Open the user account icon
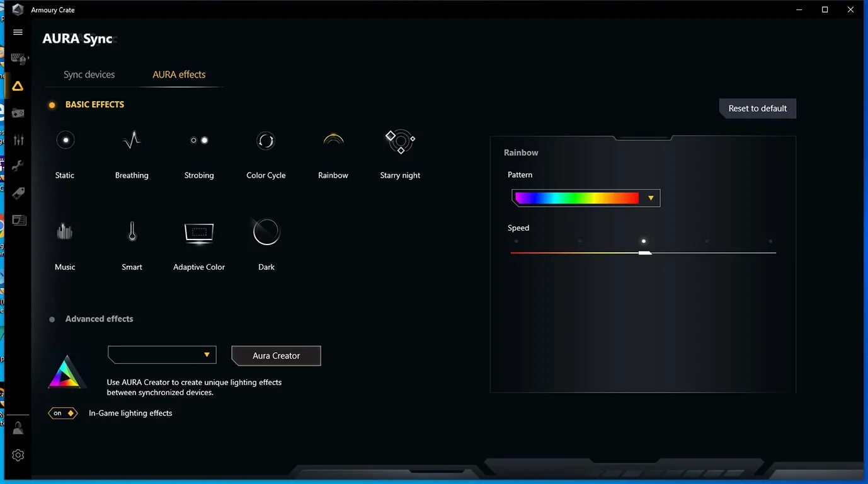868x484 pixels. (x=18, y=428)
